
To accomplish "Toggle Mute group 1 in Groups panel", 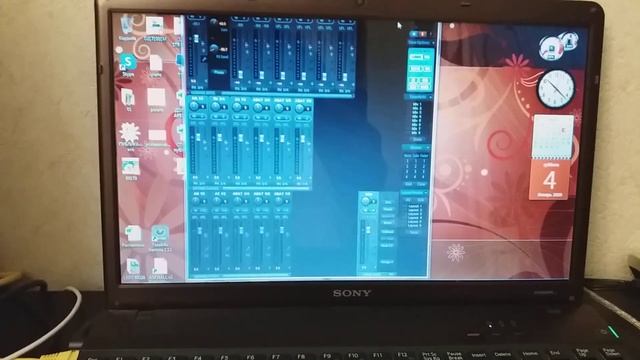I will [x=407, y=161].
